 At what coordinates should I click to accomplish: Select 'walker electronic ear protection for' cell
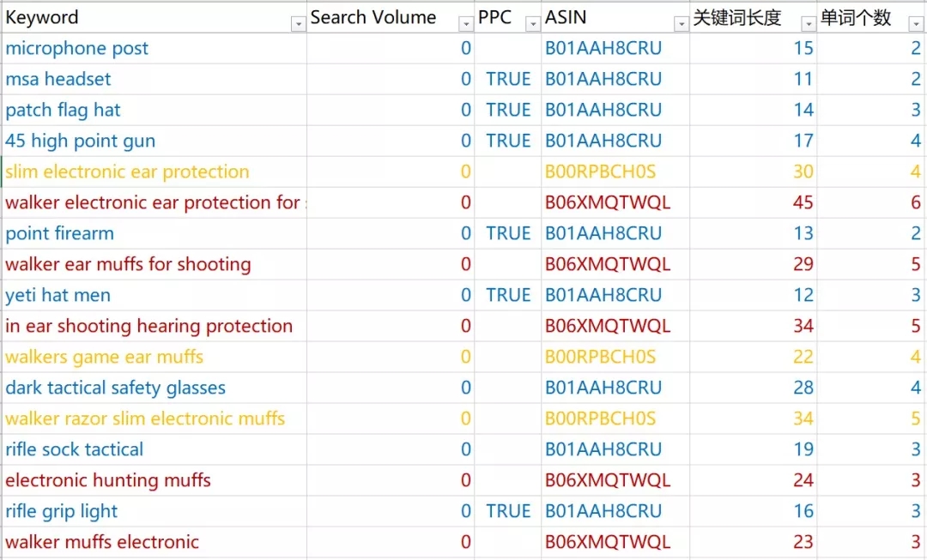pos(154,202)
